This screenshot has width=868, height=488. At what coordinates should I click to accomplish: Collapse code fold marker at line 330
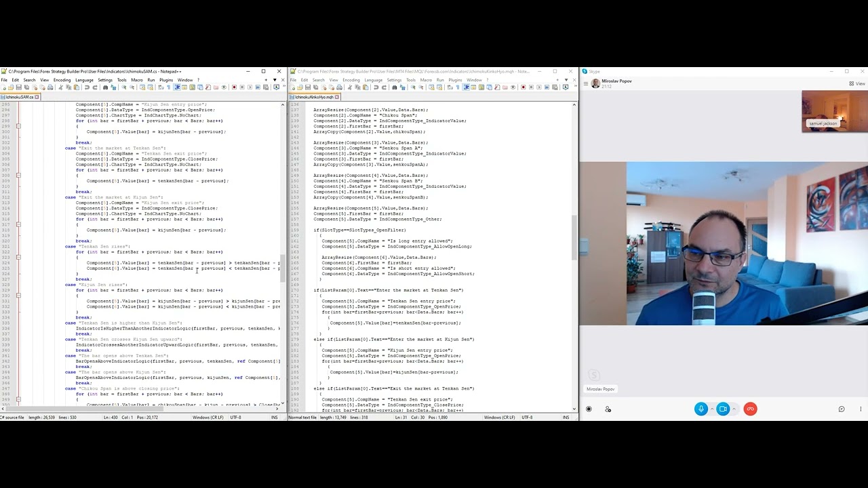(x=18, y=295)
